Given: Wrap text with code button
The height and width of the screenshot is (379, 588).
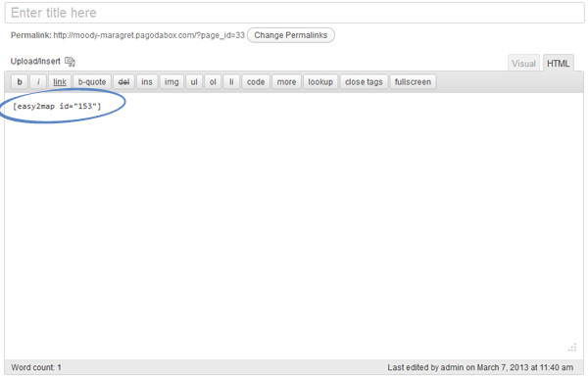Looking at the screenshot, I should pyautogui.click(x=256, y=81).
